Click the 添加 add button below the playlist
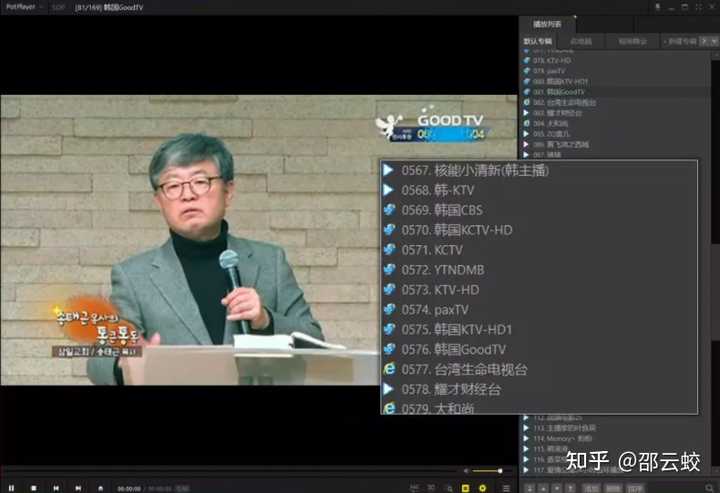 (591, 488)
